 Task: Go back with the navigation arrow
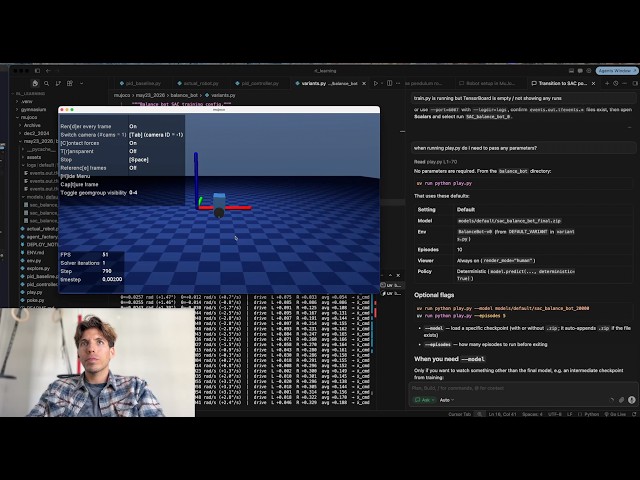(x=48, y=71)
